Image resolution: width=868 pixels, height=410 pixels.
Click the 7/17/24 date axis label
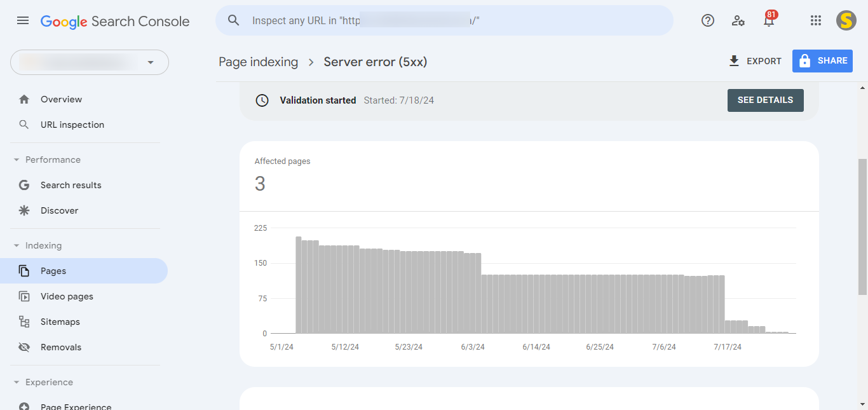tap(728, 347)
